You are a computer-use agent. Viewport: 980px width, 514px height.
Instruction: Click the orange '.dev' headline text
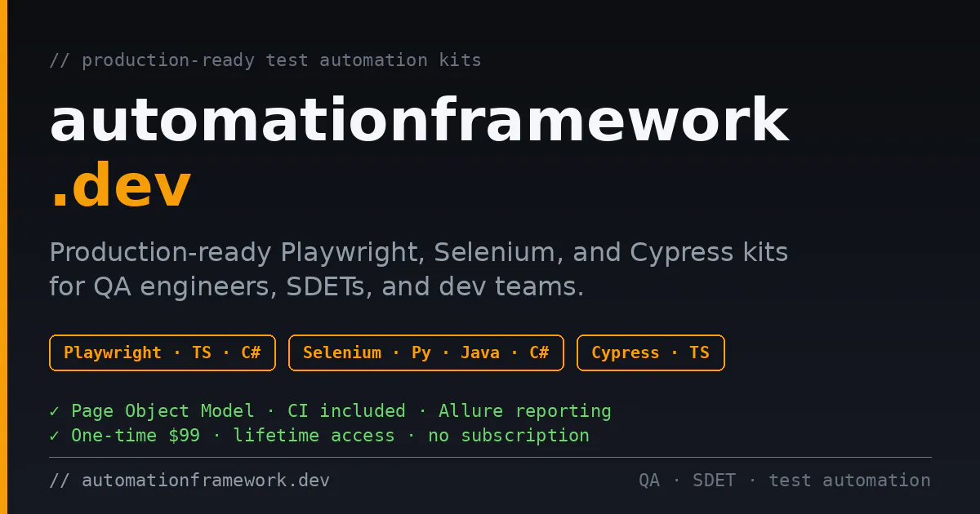(120, 186)
